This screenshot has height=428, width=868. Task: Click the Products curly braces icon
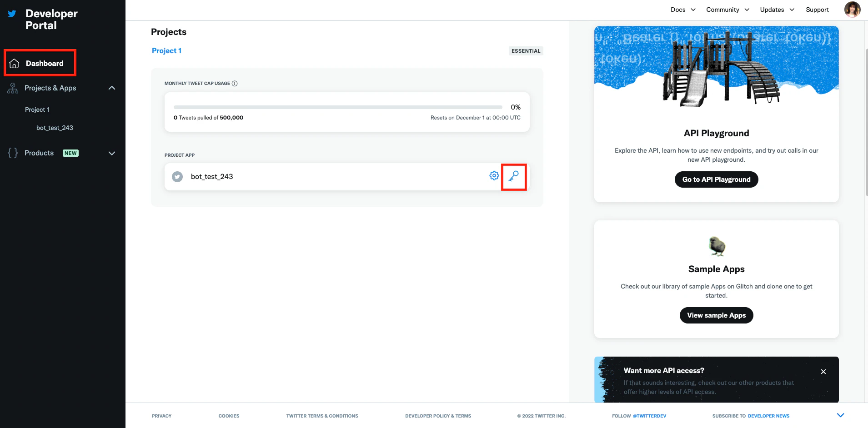(13, 153)
